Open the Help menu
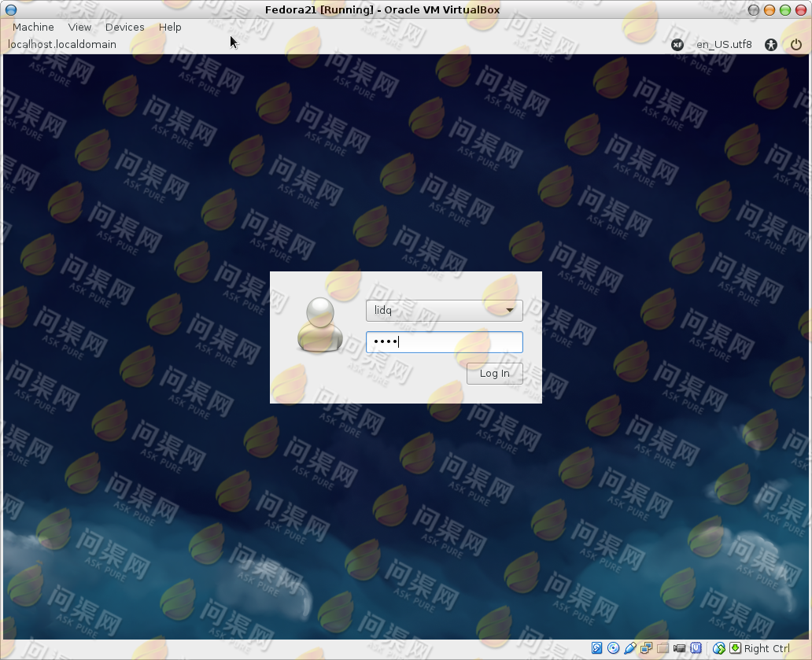Viewport: 812px width, 660px height. pos(170,27)
